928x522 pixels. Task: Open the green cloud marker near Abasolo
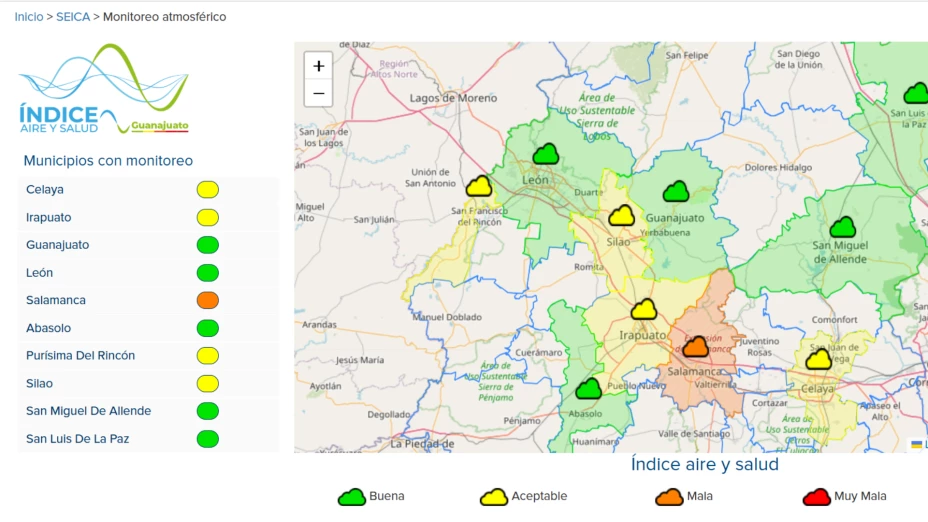pos(589,389)
